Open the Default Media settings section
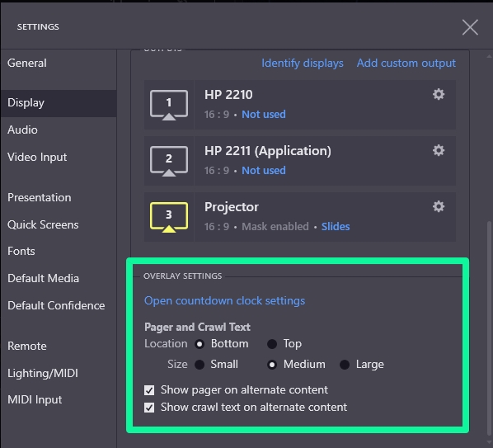 click(x=59, y=278)
